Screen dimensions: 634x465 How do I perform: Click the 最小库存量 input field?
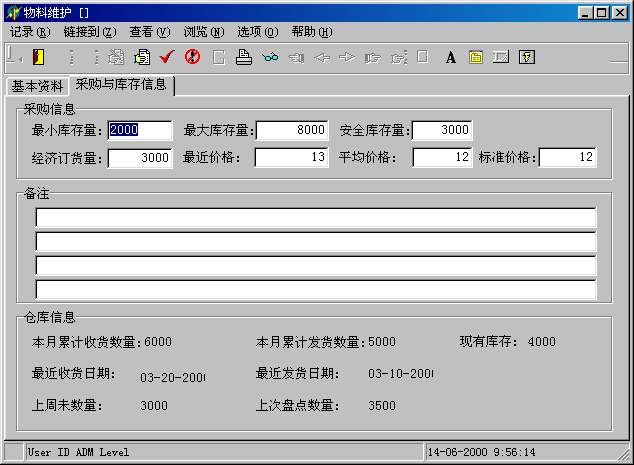[x=139, y=130]
